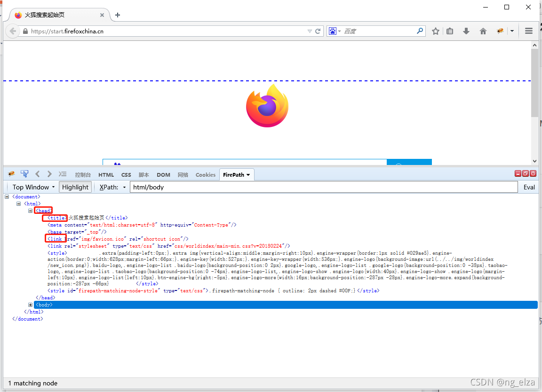Open the FirePath tab dropdown

[248, 175]
